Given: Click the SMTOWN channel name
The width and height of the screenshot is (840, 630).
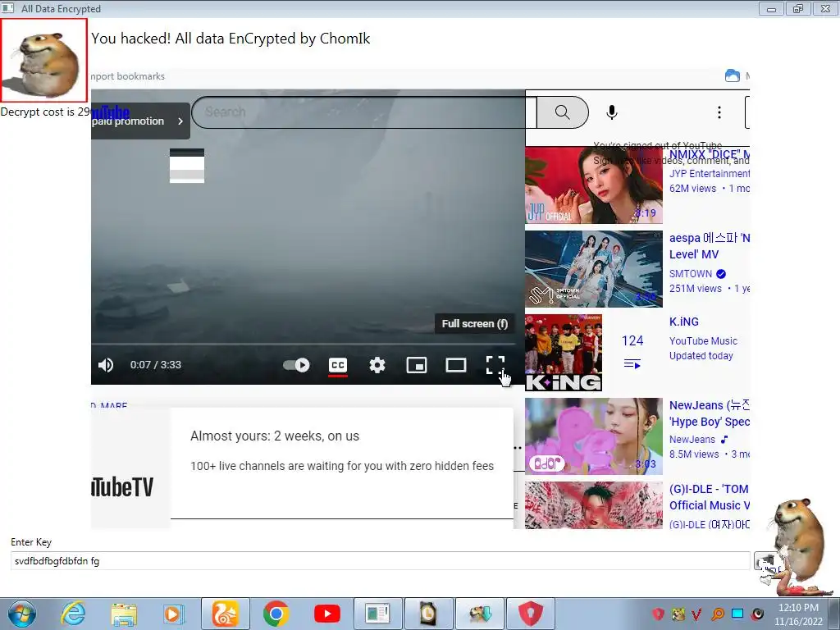Looking at the screenshot, I should pyautogui.click(x=691, y=274).
